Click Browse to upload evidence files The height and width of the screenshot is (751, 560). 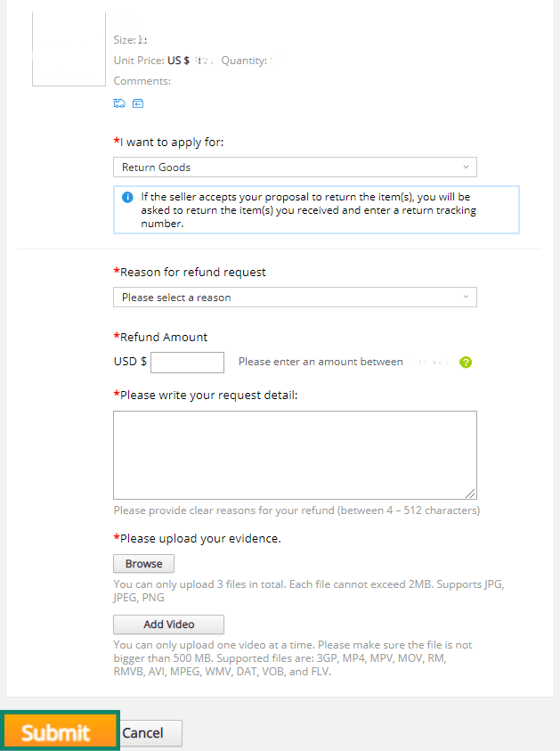coord(143,563)
